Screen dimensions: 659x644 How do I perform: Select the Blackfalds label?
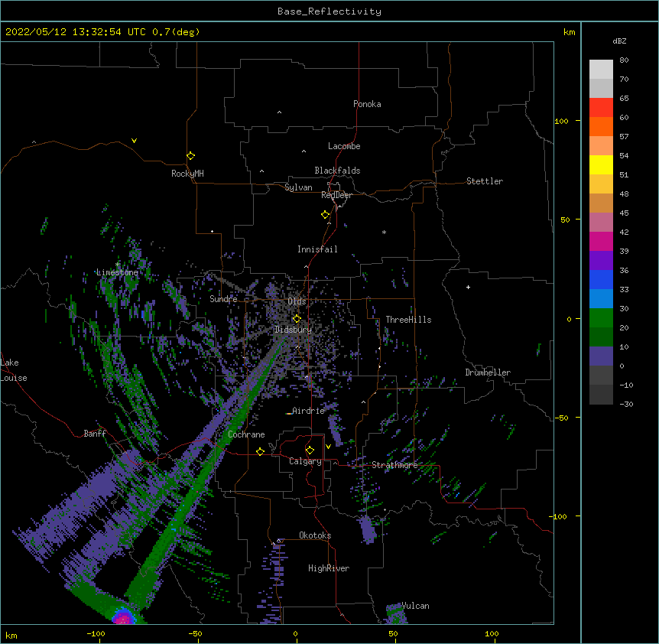[x=337, y=171]
